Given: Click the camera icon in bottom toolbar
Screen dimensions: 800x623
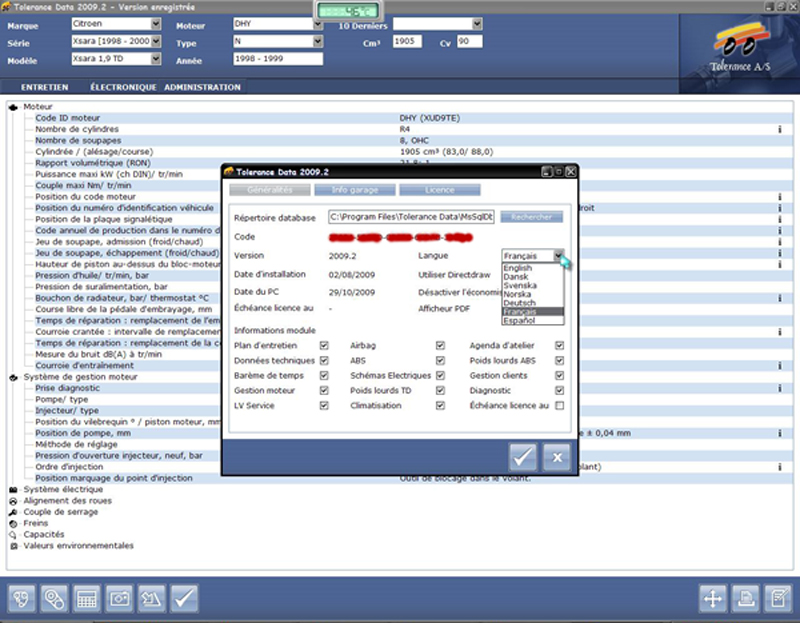Looking at the screenshot, I should (119, 598).
